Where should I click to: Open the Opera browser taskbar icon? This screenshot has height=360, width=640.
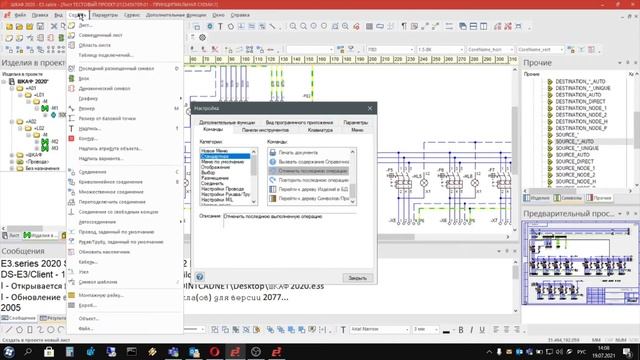(215, 351)
